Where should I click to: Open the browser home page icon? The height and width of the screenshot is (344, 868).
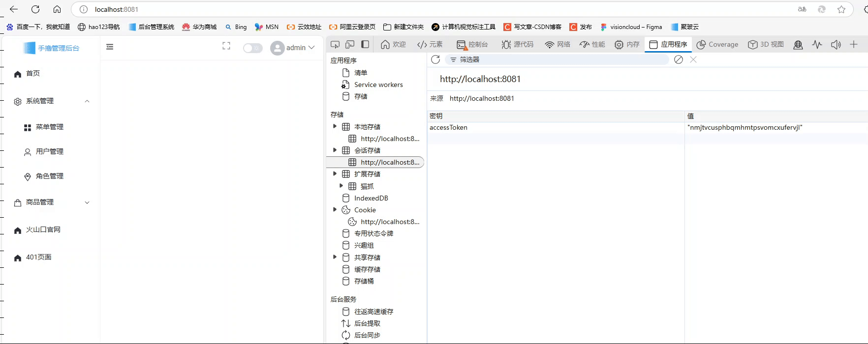(57, 9)
